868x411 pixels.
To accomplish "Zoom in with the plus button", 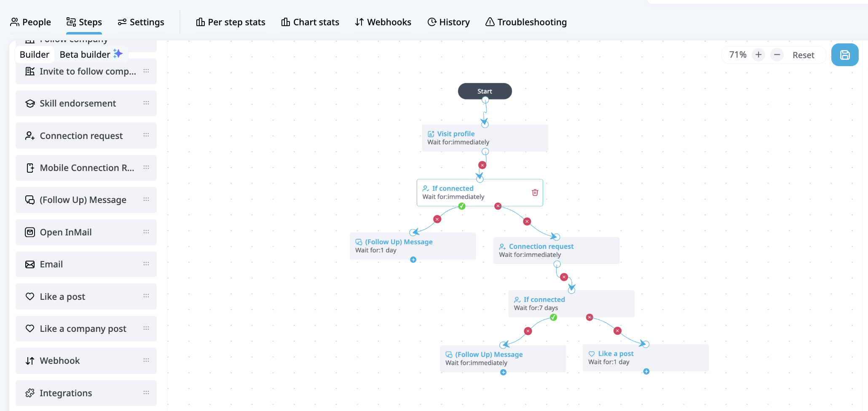I will click(758, 55).
